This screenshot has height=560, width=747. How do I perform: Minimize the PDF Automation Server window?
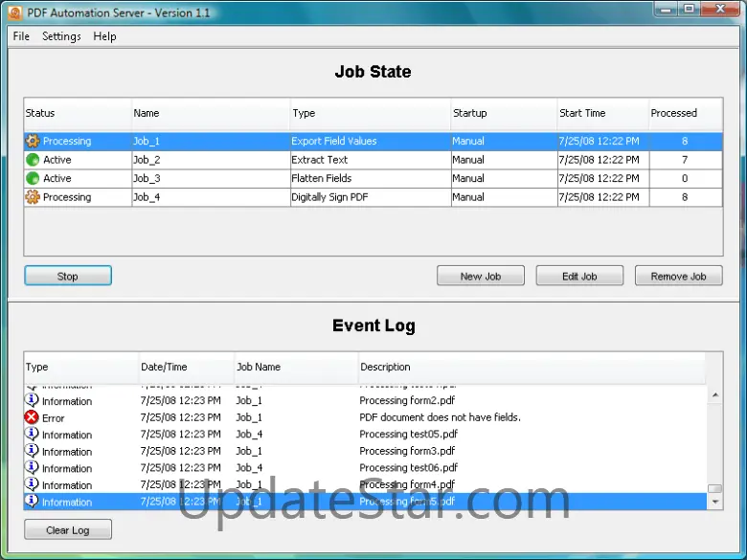tap(667, 9)
